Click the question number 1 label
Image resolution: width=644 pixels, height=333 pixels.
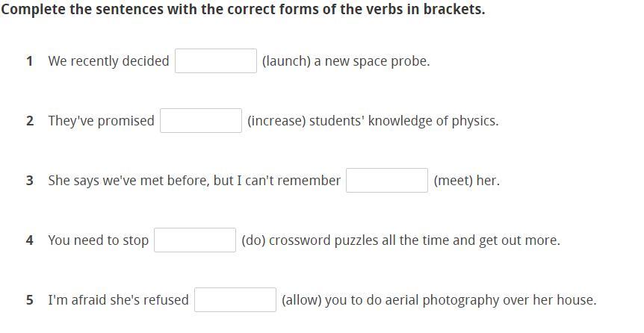(x=29, y=61)
